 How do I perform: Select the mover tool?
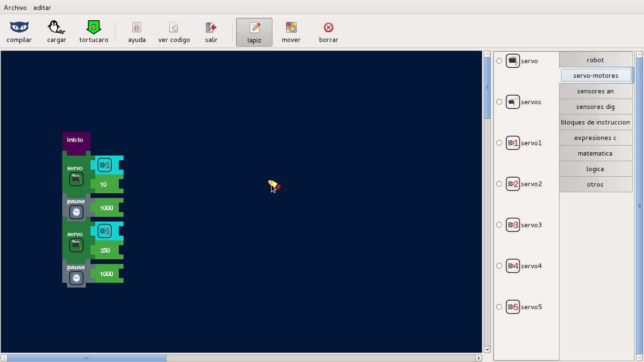click(291, 32)
